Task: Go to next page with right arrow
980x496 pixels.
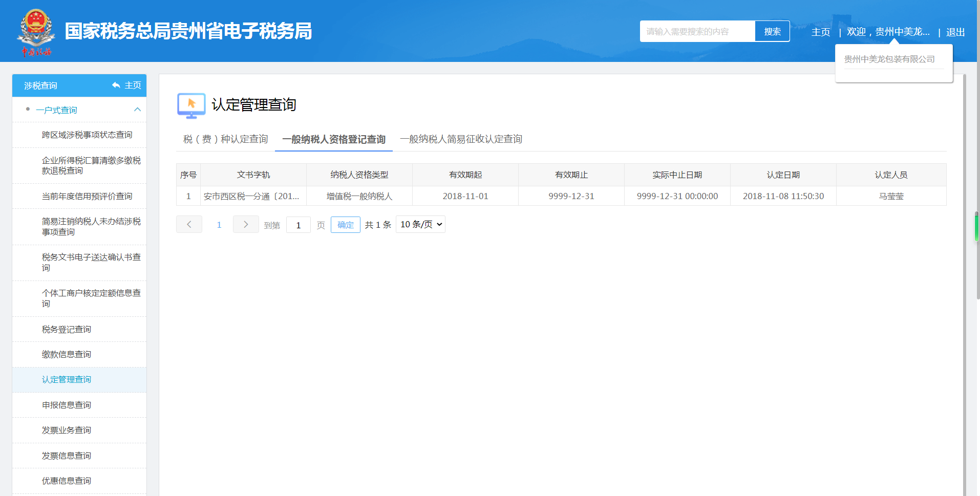Action: coord(246,225)
